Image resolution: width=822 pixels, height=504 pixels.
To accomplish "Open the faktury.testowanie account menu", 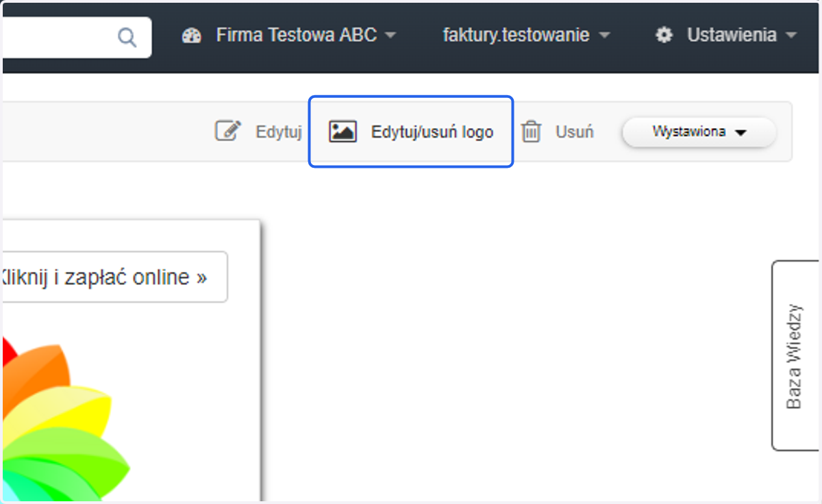I will (x=526, y=36).
